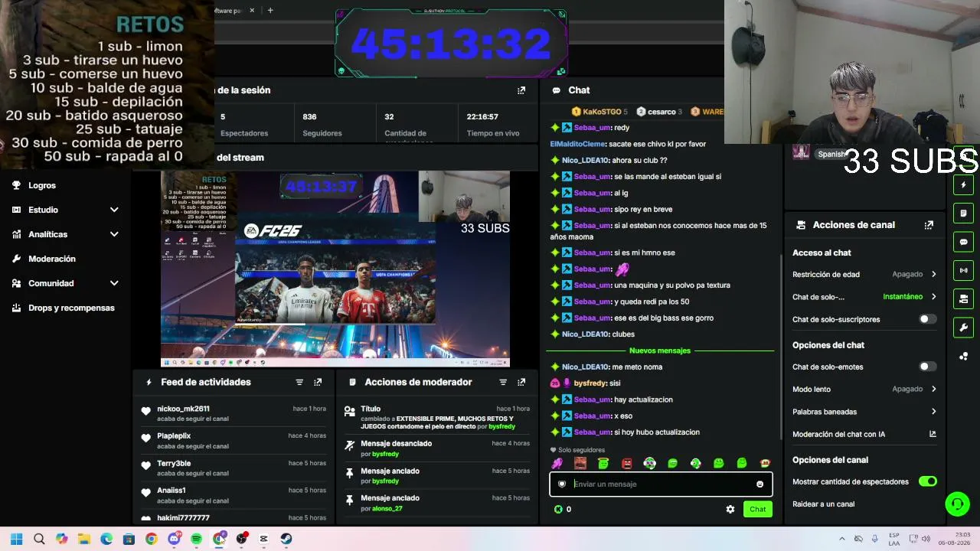Pop out the Acciones de moderador panel
980x551 pixels.
tap(521, 382)
